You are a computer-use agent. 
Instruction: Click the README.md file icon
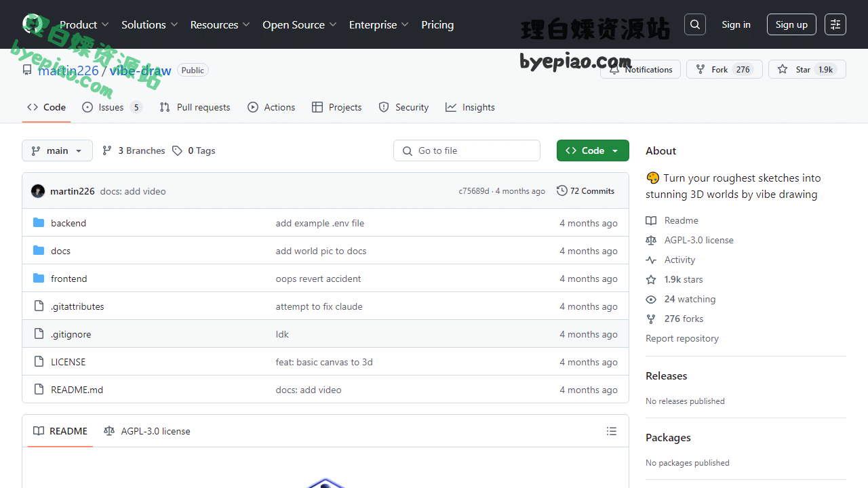tap(39, 390)
